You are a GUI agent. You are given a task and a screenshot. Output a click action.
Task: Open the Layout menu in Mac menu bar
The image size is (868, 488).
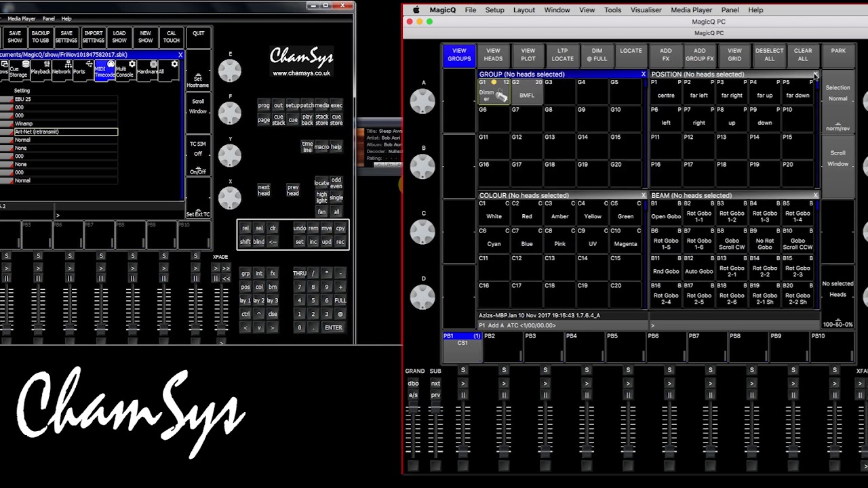click(524, 10)
